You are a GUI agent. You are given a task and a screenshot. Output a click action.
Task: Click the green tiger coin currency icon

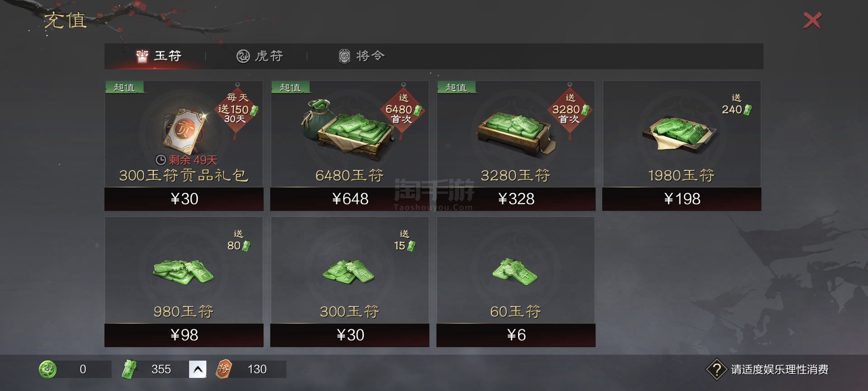click(47, 369)
